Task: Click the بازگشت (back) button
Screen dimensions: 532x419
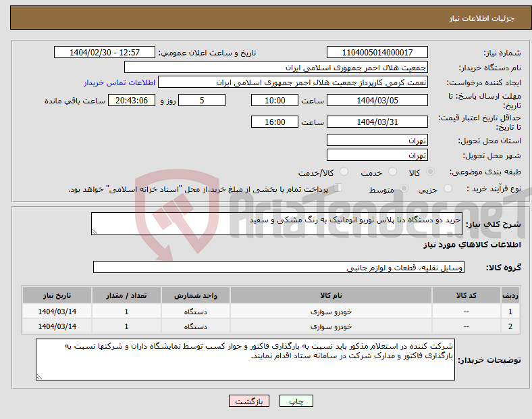Action: coord(249,401)
